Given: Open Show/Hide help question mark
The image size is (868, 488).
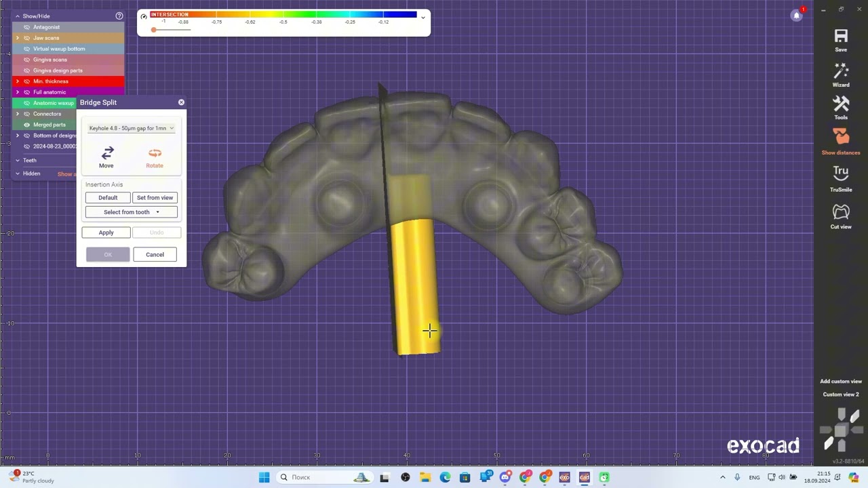Looking at the screenshot, I should point(119,16).
